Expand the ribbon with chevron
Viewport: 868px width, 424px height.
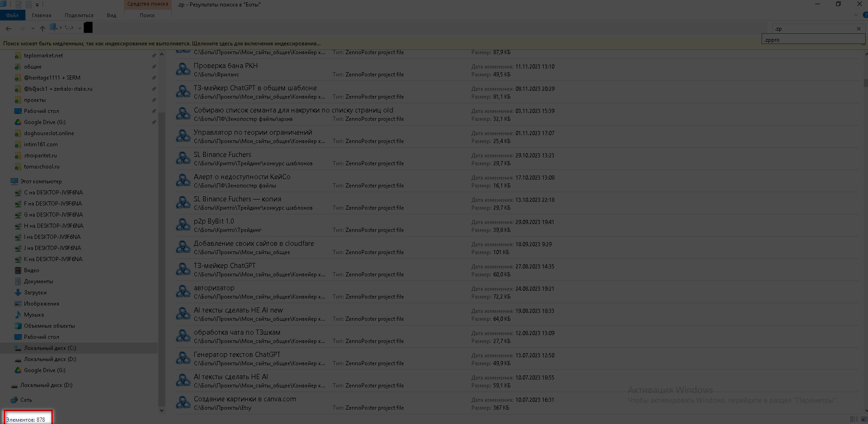[x=856, y=15]
